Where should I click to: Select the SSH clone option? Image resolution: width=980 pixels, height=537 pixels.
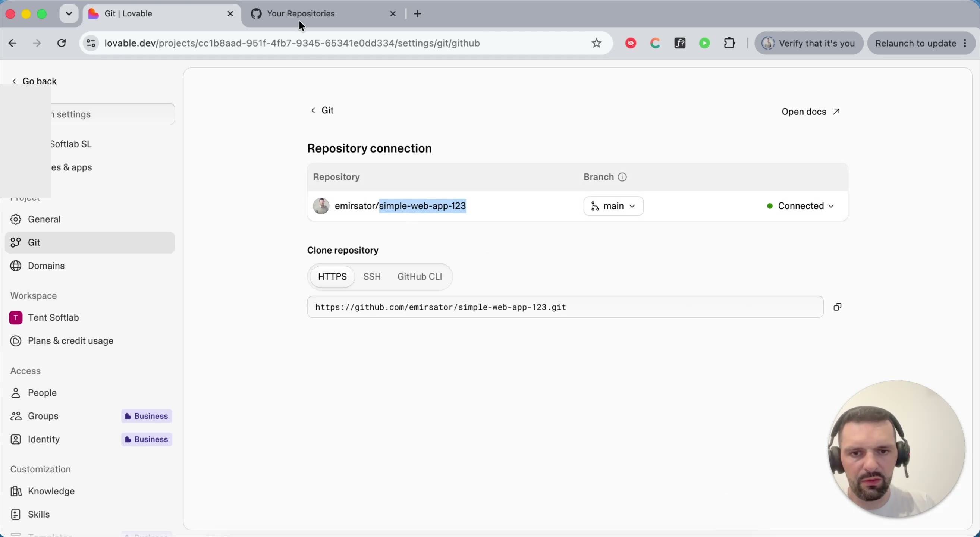pos(372,276)
